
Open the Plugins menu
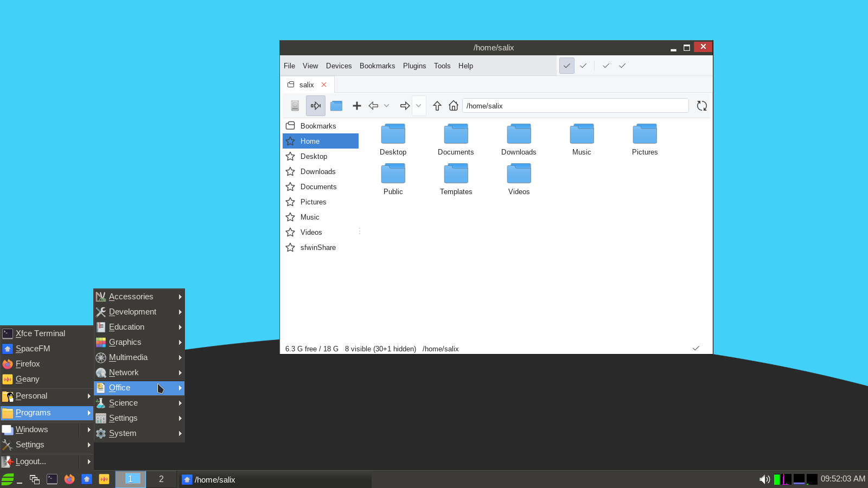(414, 66)
